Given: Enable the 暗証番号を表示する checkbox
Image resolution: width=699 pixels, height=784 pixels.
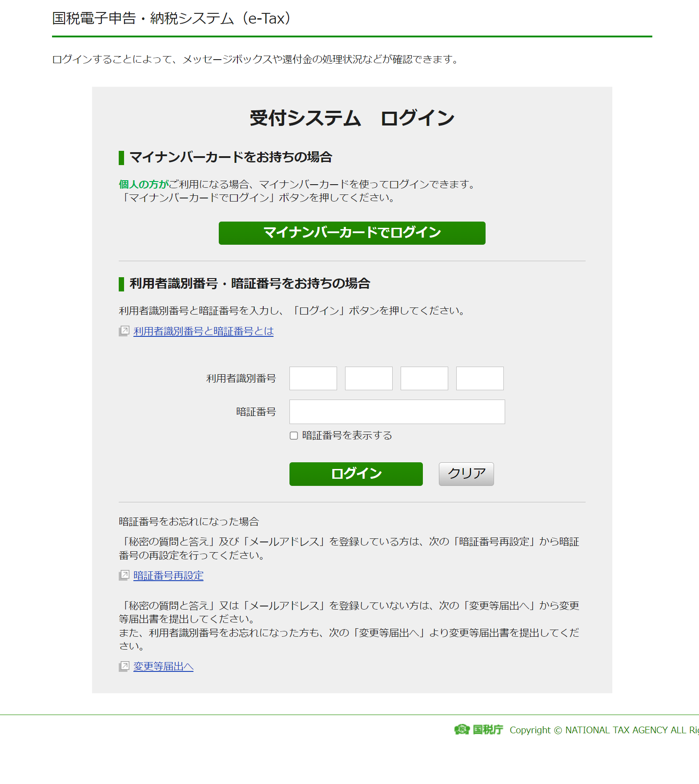Looking at the screenshot, I should tap(294, 436).
